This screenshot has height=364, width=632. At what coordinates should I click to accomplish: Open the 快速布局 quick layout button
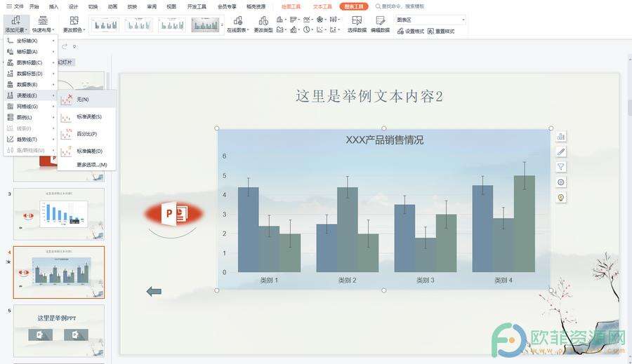[x=43, y=24]
